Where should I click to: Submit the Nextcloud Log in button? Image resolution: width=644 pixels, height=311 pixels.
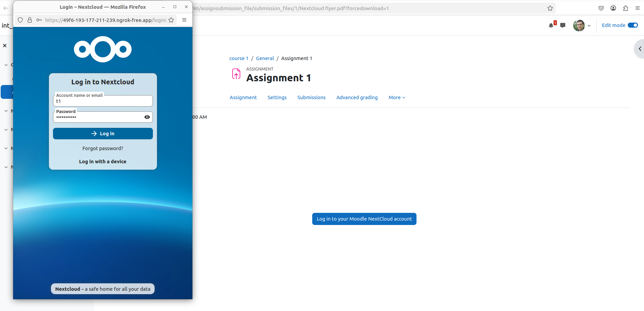point(103,134)
